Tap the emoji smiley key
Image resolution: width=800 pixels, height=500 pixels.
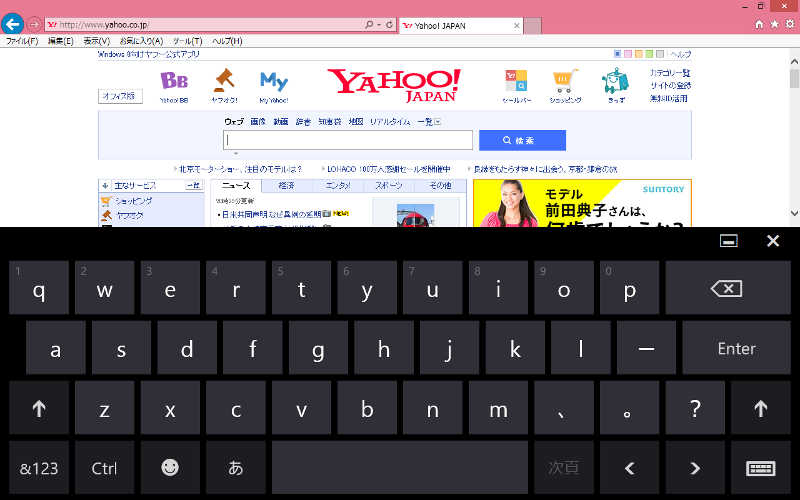point(170,467)
